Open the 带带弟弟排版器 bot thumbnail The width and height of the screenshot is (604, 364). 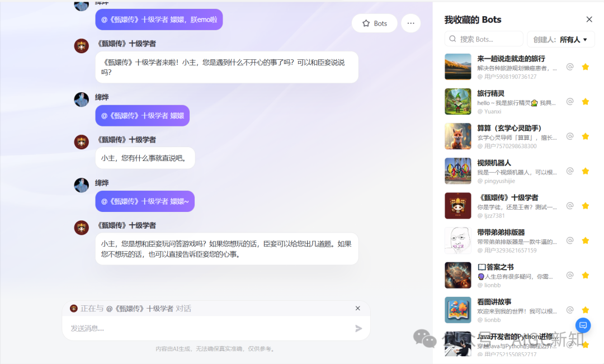(458, 240)
